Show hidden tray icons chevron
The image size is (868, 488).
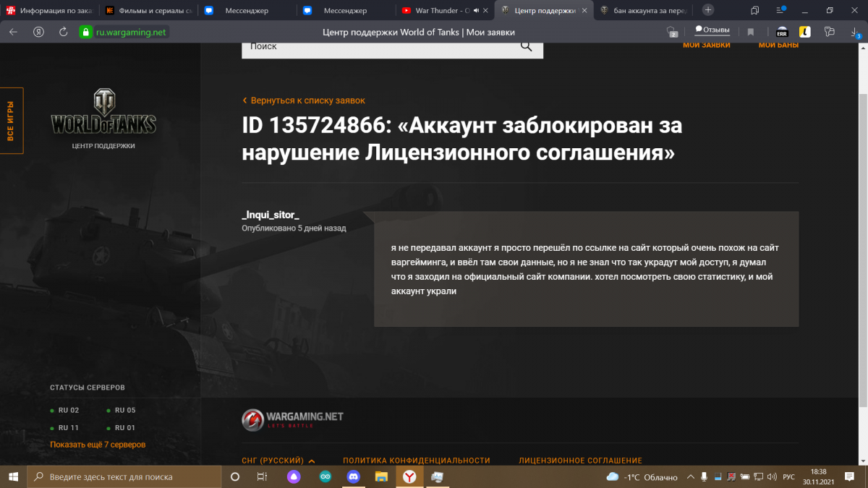pos(690,477)
